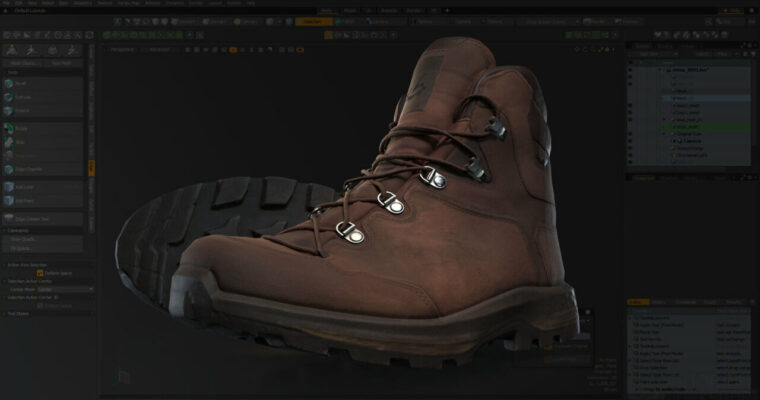
Task: Select the Edge Extend Tool
Action: pyautogui.click(x=43, y=219)
